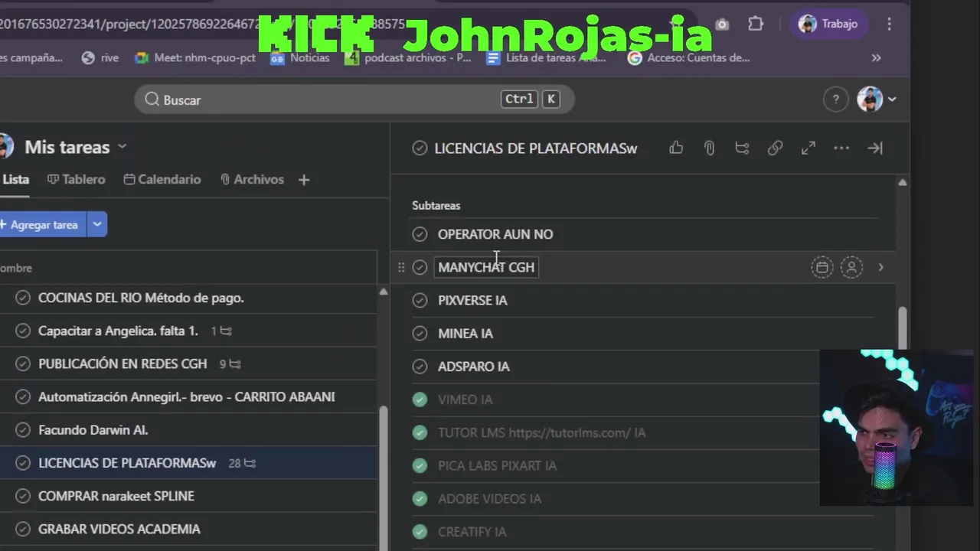
Task: Click the Trabajo browser profile button
Action: [829, 24]
